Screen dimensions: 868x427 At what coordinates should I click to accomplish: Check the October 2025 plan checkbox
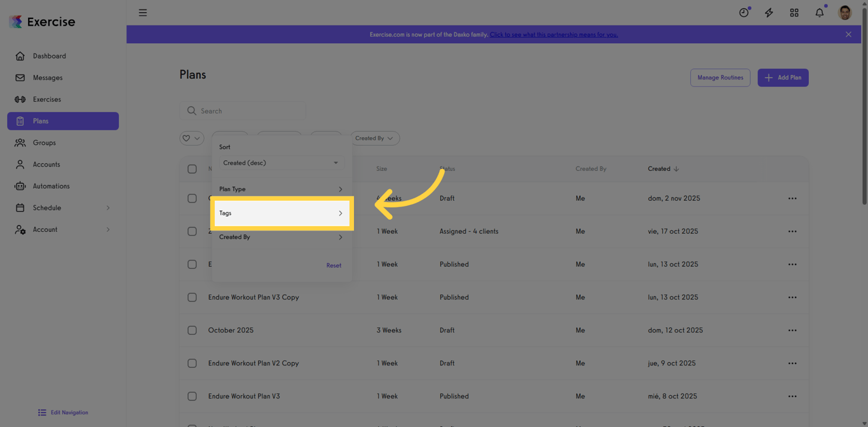pyautogui.click(x=193, y=330)
